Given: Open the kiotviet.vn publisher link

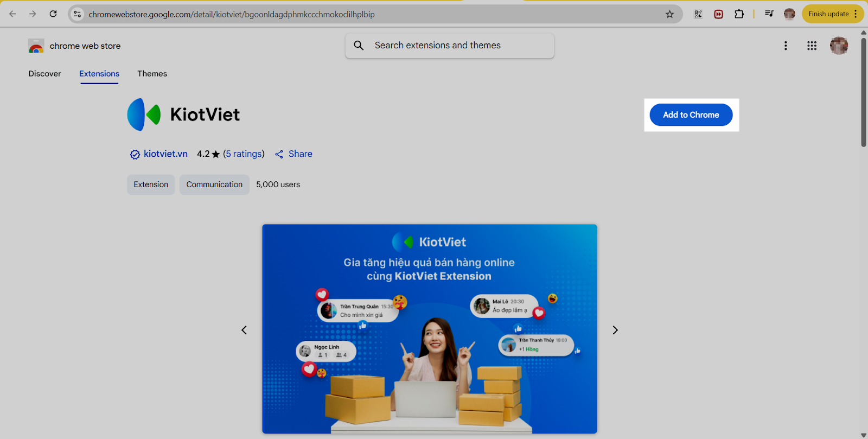Looking at the screenshot, I should [165, 154].
